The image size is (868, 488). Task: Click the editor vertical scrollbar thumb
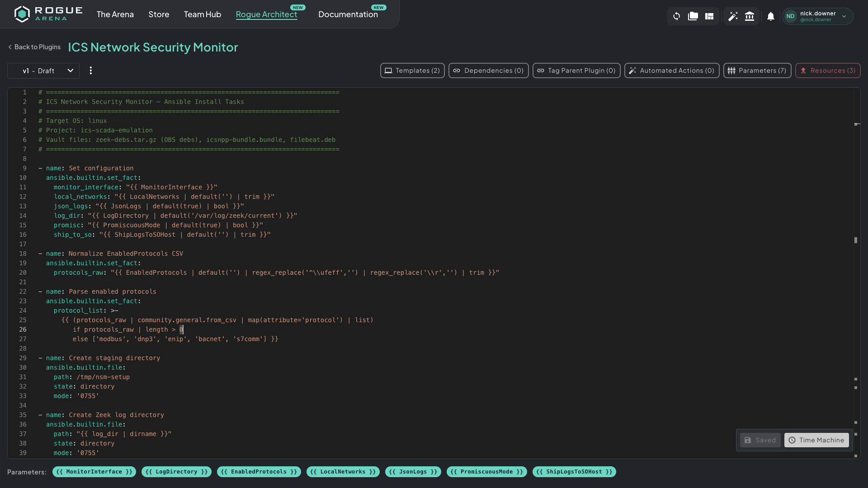[856, 240]
